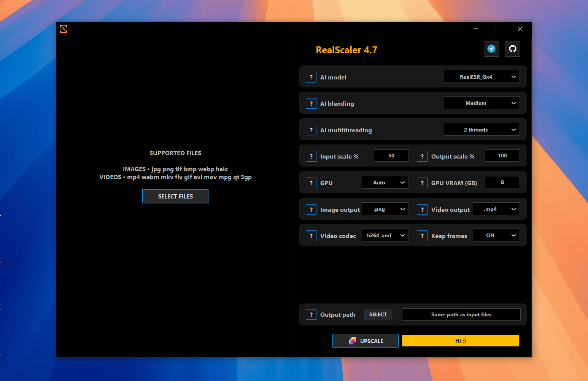Click the 'VIDEOS • mp4 webm mkv flv' line
Image resolution: width=588 pixels, height=381 pixels.
coord(175,177)
